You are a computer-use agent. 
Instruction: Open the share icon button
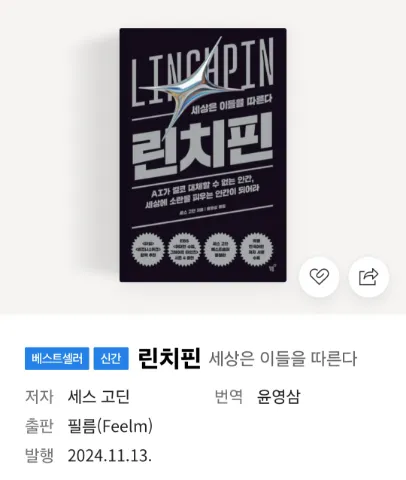369,277
